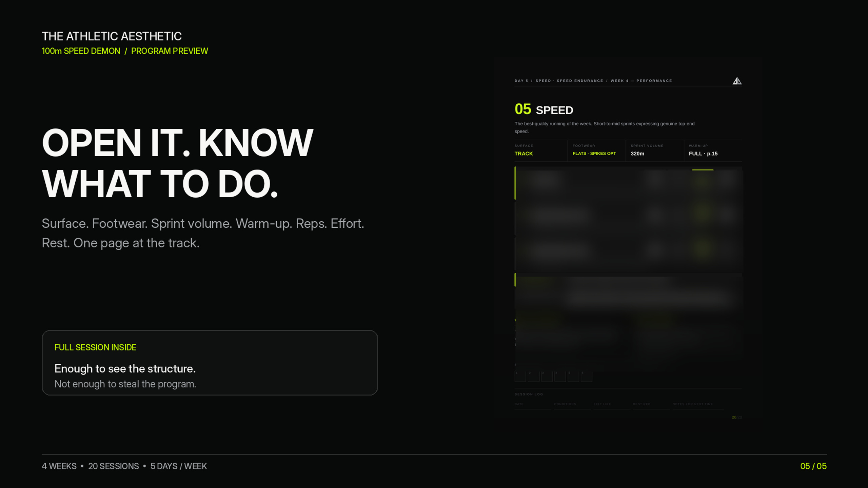Tick rep box numbered 2
The height and width of the screenshot is (488, 868).
(533, 376)
